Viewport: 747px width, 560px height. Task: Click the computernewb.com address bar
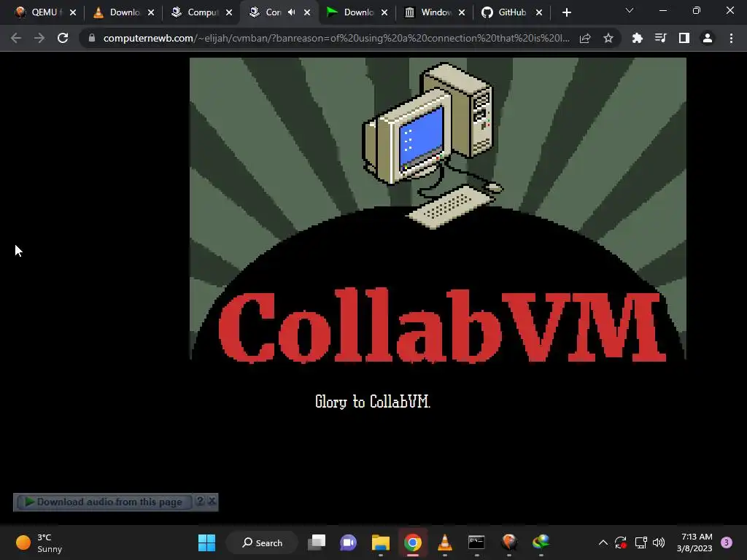(x=336, y=38)
